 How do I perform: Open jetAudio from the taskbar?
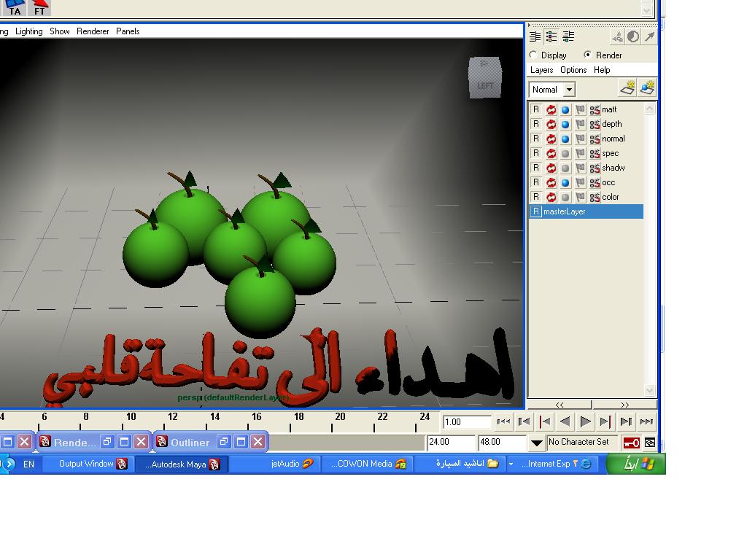click(274, 464)
